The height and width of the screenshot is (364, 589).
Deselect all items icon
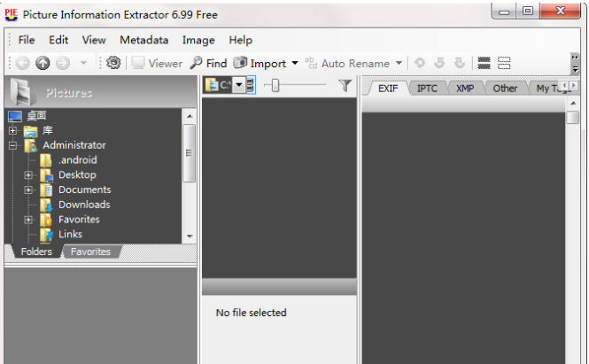pyautogui.click(x=504, y=63)
